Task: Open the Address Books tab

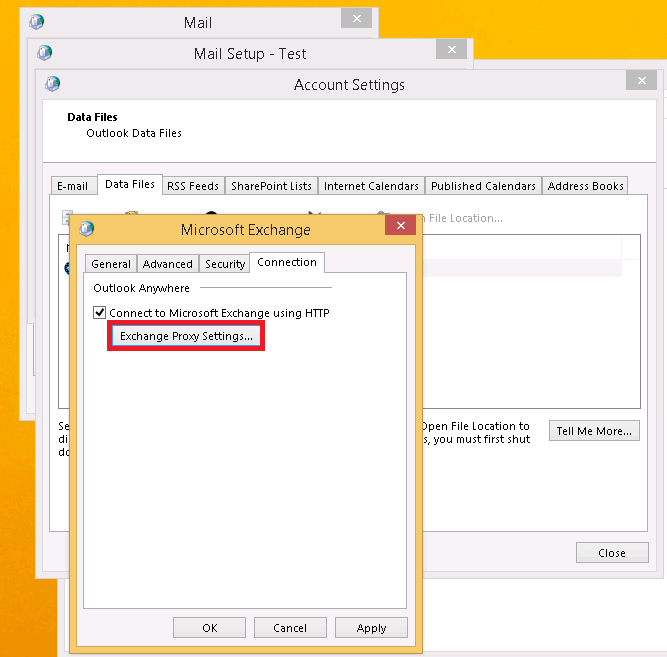Action: (x=585, y=186)
